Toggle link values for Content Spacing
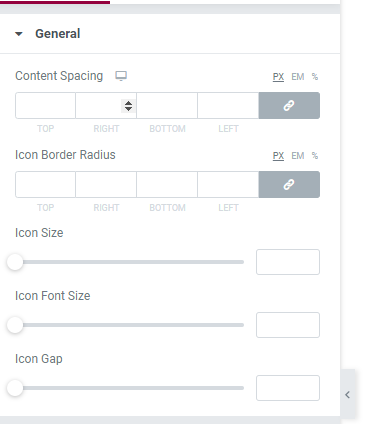The height and width of the screenshot is (424, 365). point(289,106)
